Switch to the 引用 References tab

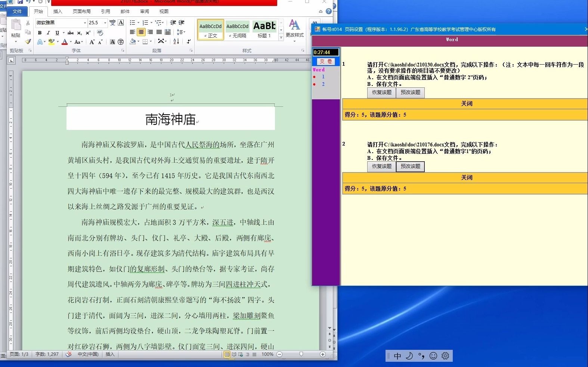coord(106,12)
